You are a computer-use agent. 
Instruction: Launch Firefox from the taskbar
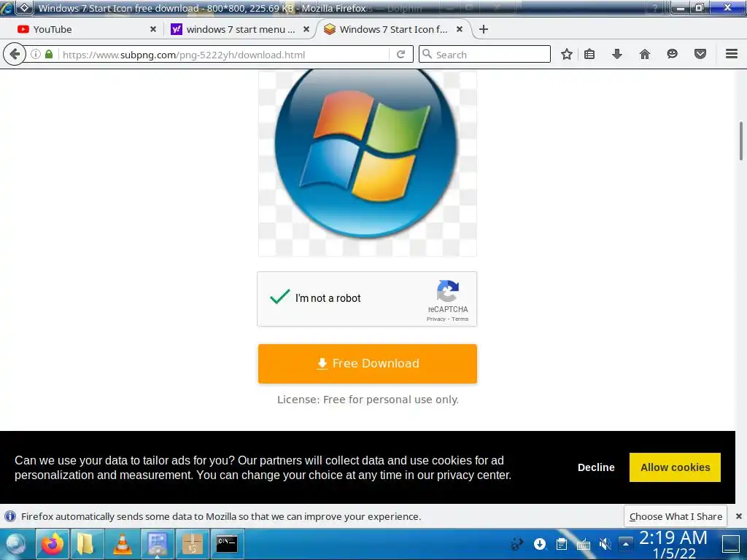[53, 544]
